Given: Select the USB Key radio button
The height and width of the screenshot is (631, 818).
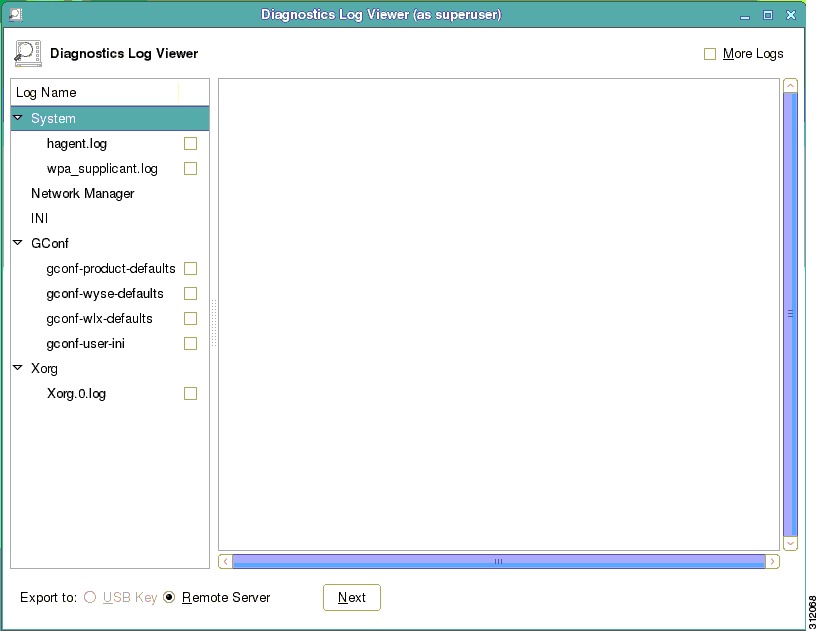Looking at the screenshot, I should click(90, 597).
